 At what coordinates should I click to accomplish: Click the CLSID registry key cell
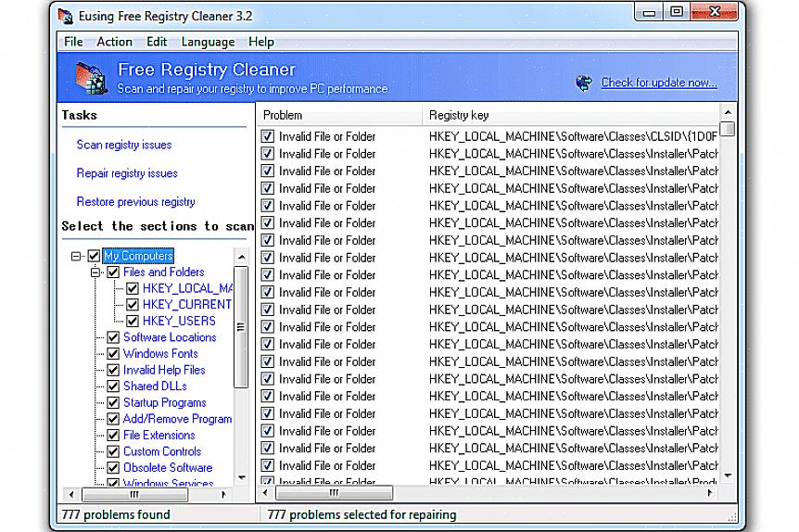coord(573,136)
